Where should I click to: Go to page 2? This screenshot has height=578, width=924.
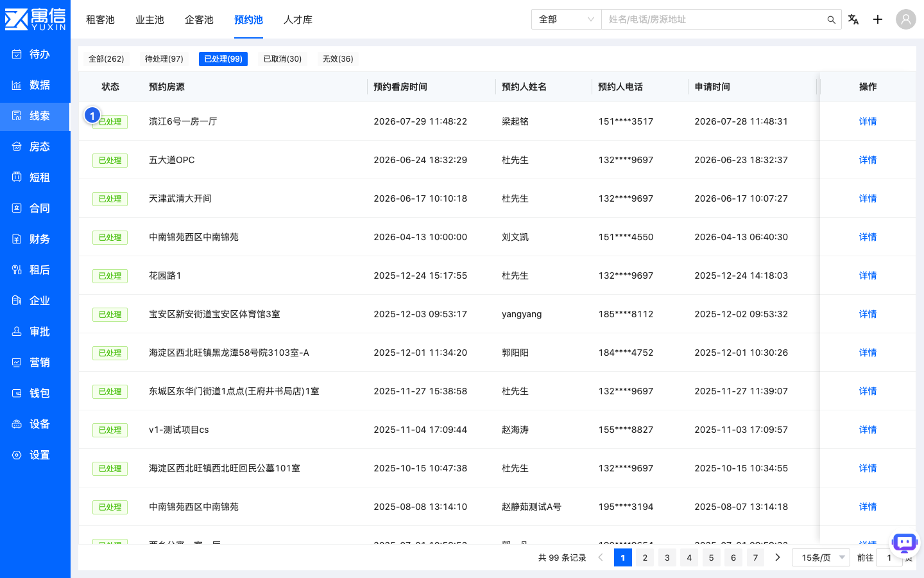pos(645,557)
